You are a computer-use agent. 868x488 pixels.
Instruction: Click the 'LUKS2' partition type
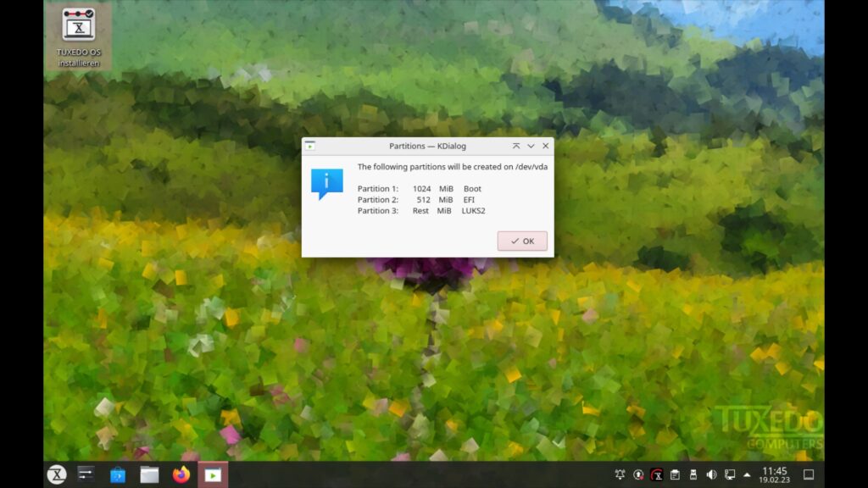tap(473, 211)
